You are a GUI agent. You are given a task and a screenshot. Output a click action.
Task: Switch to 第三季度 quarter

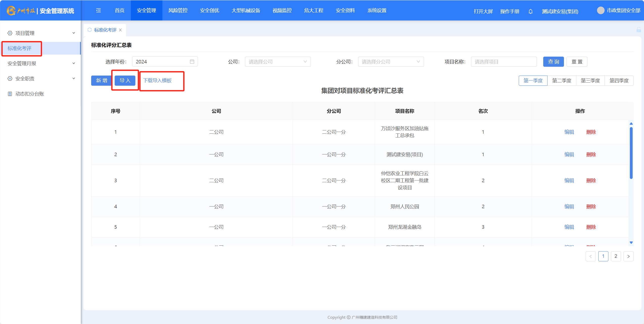pyautogui.click(x=590, y=81)
